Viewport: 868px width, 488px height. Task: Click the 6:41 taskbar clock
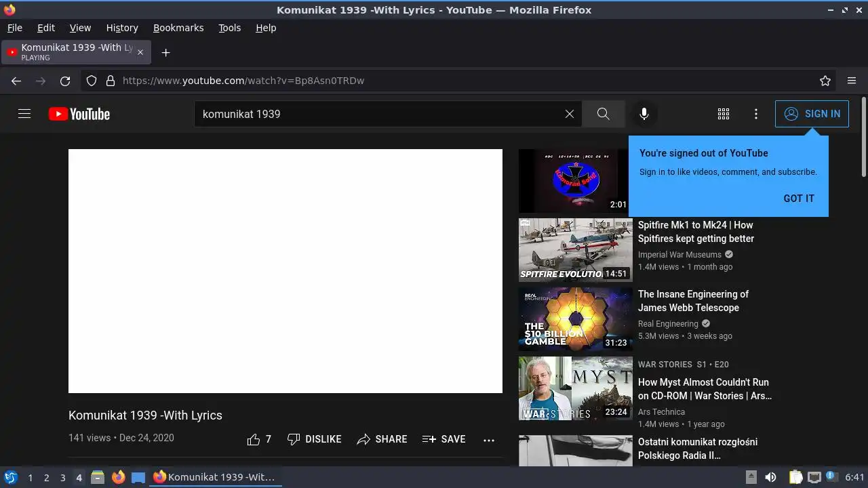tap(854, 477)
